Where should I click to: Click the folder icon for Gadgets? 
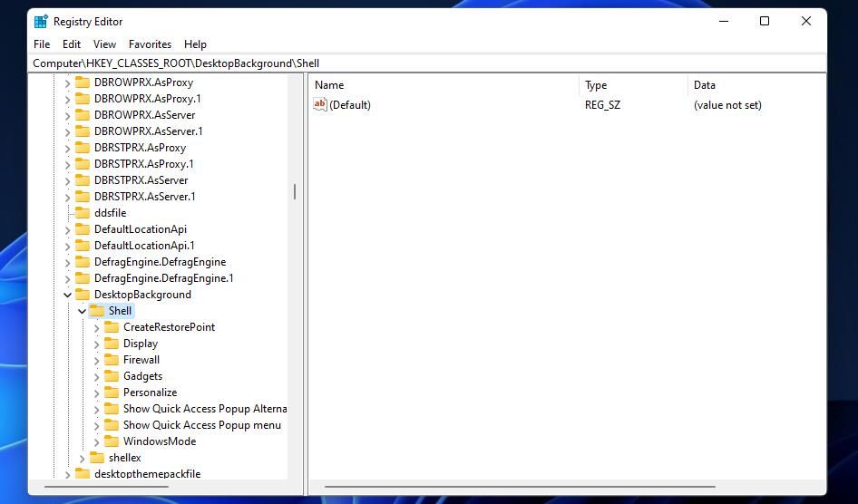112,376
